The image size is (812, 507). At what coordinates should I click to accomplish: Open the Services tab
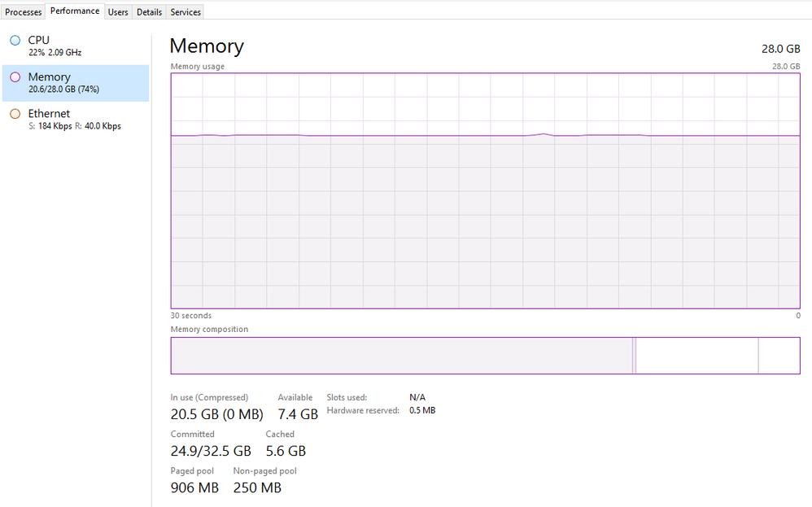[185, 11]
